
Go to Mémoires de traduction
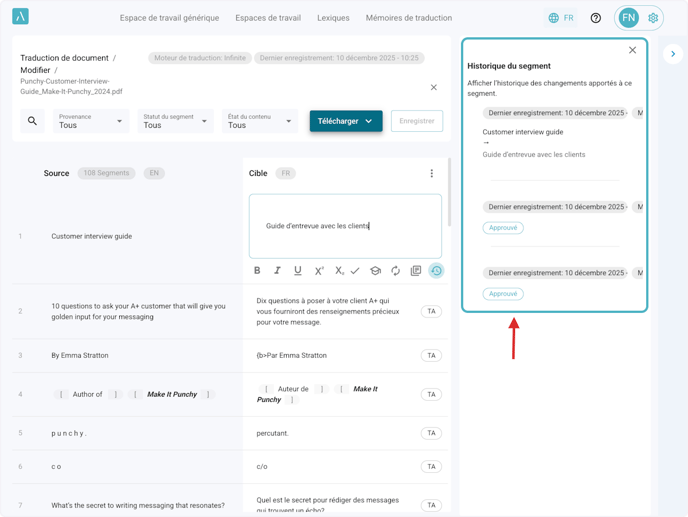click(408, 18)
